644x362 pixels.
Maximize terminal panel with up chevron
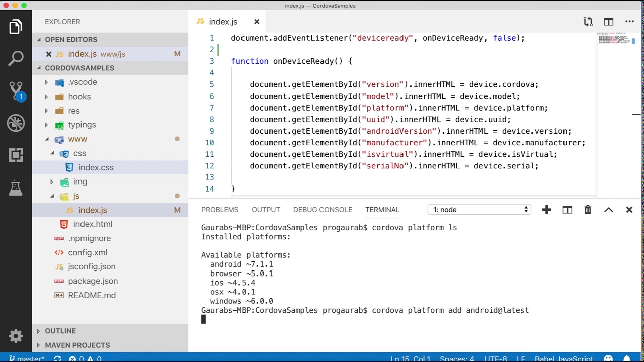pyautogui.click(x=609, y=210)
